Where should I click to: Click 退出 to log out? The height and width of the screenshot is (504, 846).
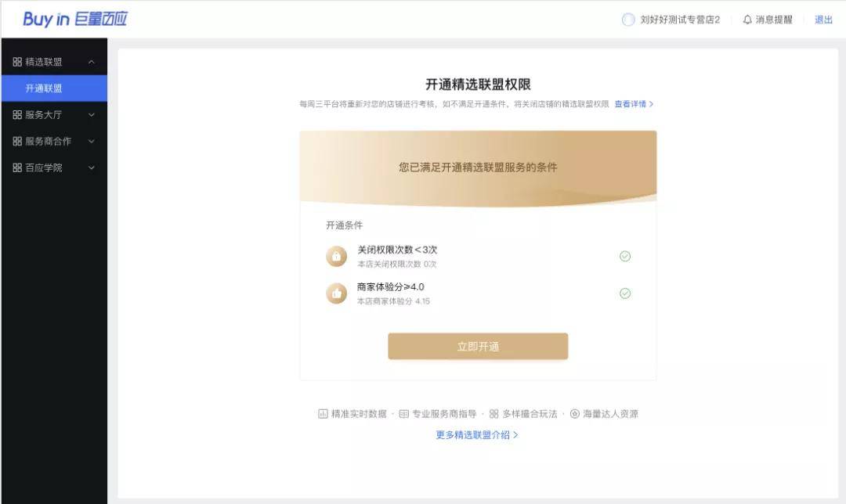coord(823,20)
